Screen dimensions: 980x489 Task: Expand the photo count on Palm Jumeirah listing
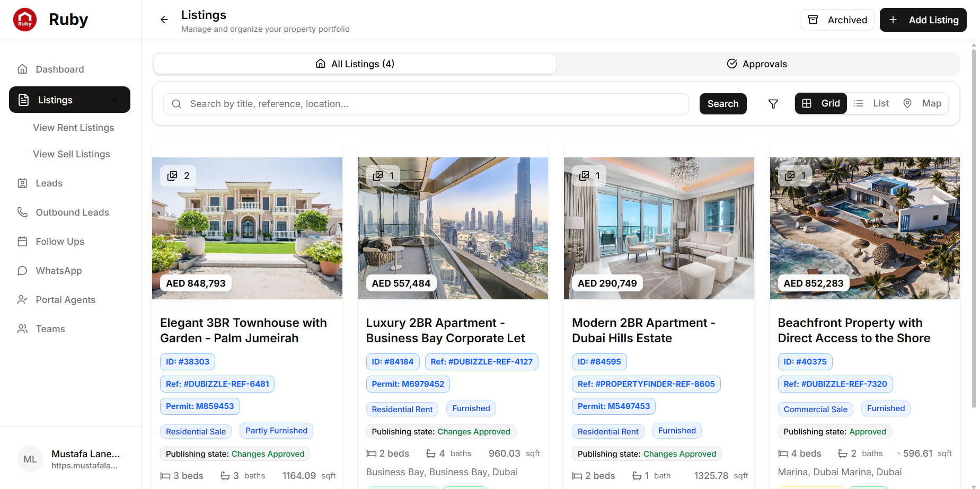coord(178,175)
